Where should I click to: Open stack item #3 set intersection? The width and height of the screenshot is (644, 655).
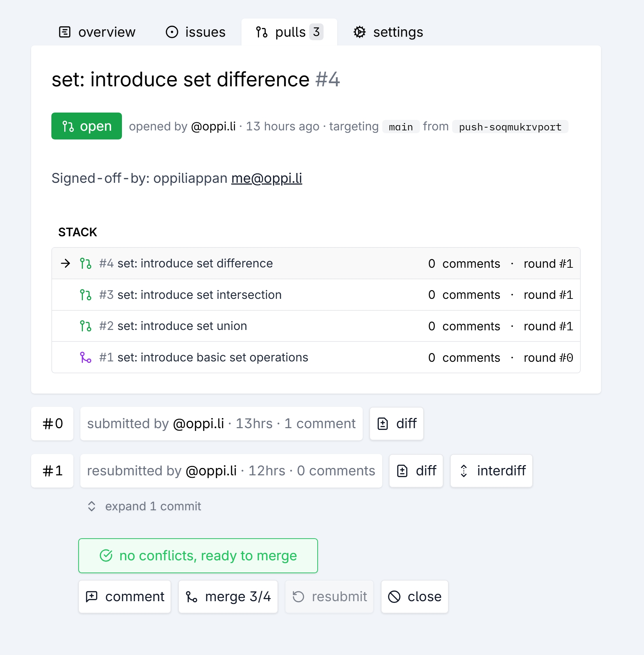199,295
